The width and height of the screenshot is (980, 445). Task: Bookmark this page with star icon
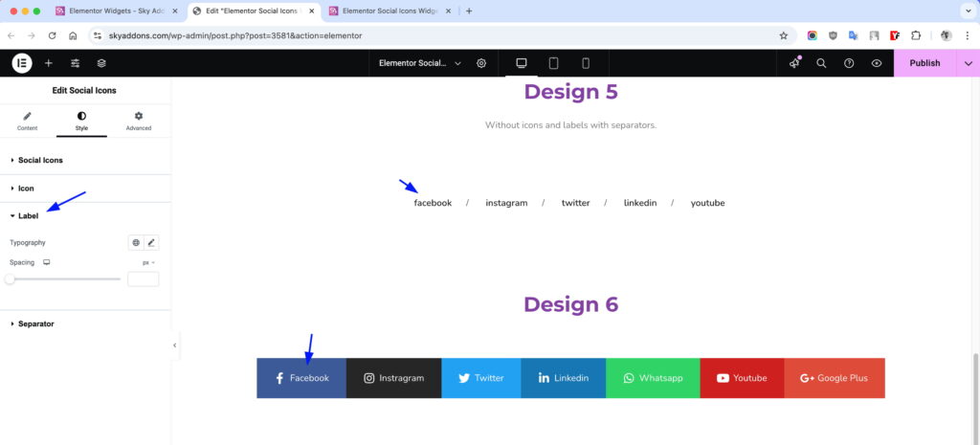(783, 35)
